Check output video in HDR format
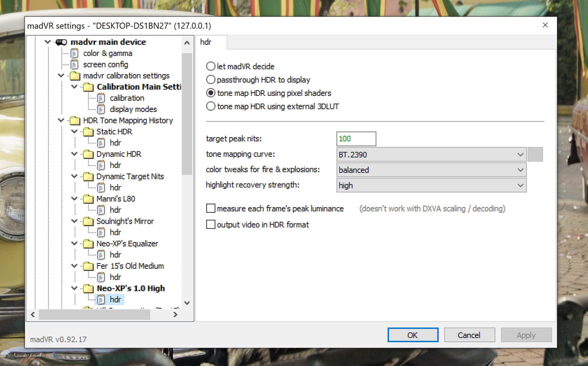Screen dimensions: 588x366 [x=211, y=224]
